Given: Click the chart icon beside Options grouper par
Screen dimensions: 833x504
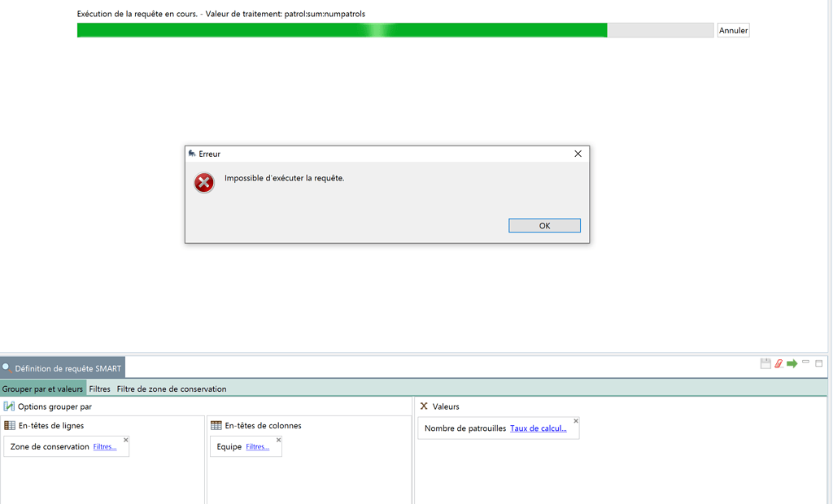Looking at the screenshot, I should 9,406.
